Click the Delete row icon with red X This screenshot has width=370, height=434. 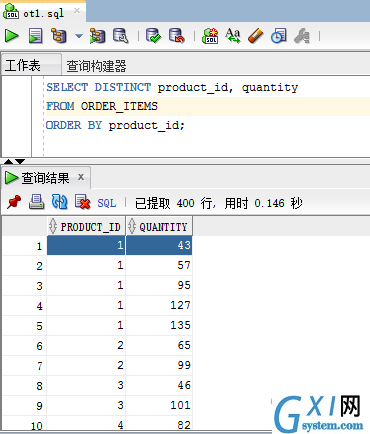tap(82, 202)
